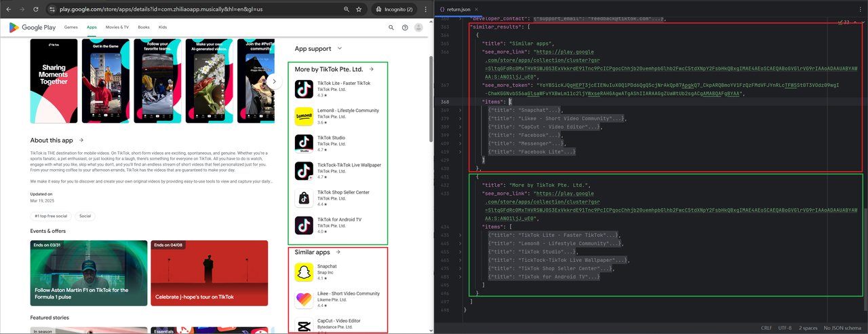Open the Movies & TV tab
The height and width of the screenshot is (334, 868).
(117, 27)
